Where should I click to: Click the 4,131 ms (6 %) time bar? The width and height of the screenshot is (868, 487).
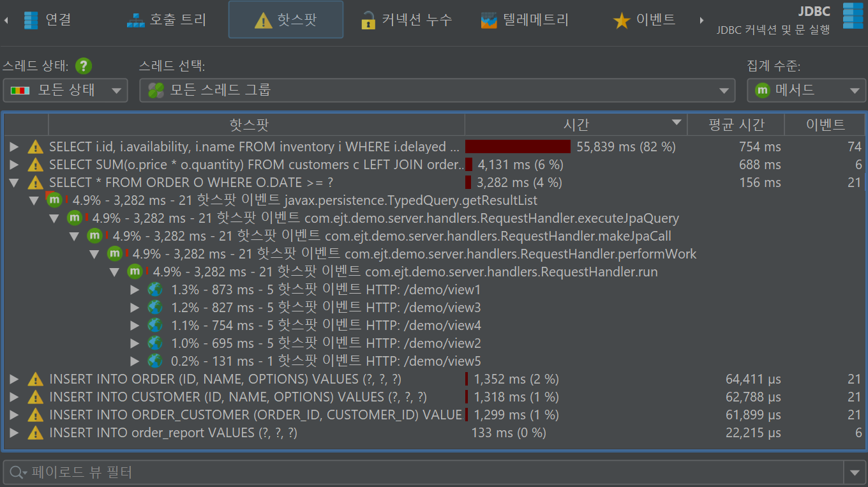point(469,165)
